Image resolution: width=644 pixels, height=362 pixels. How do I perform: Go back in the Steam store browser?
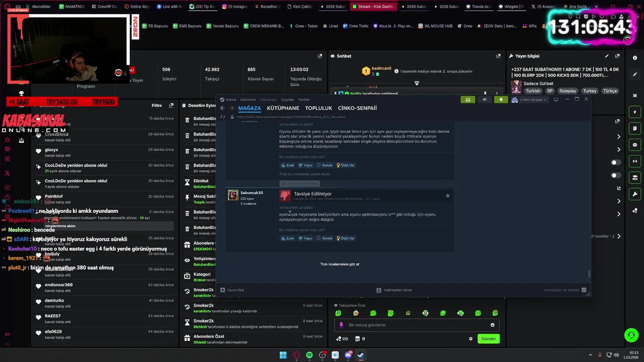coord(222,108)
